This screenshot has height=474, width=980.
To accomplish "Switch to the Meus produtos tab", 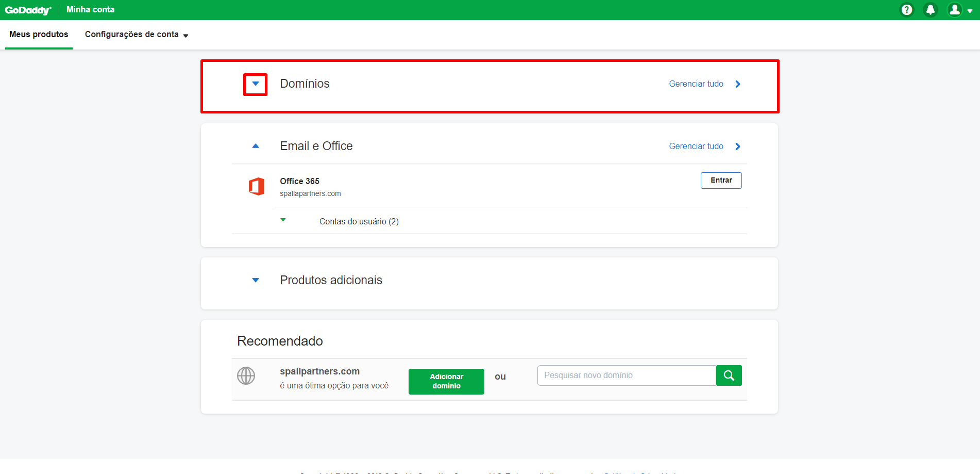I will pos(39,35).
